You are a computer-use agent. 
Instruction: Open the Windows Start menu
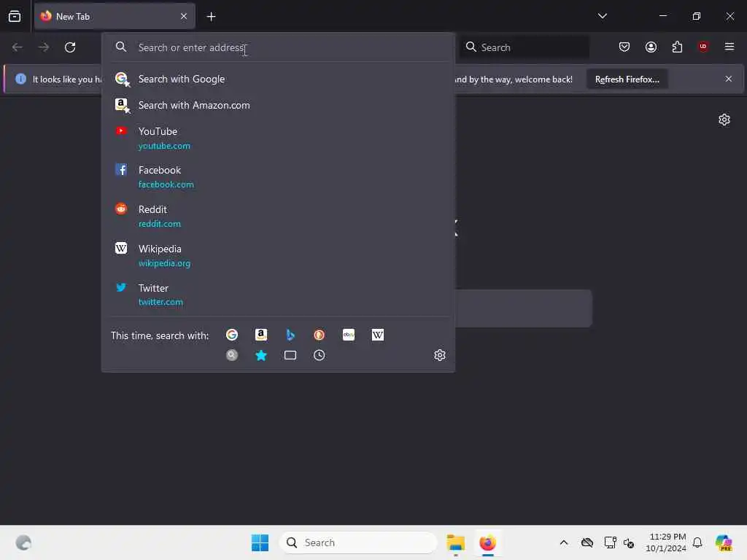pyautogui.click(x=260, y=542)
